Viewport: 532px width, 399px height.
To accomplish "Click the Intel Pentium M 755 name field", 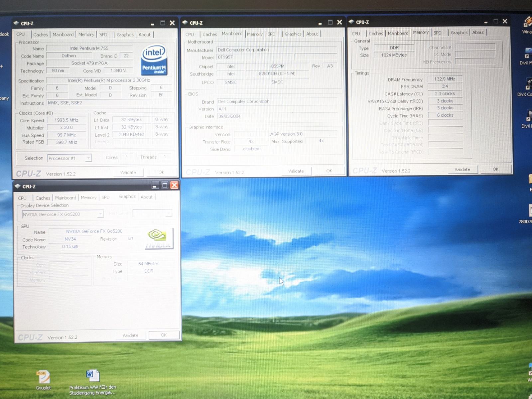I will tap(89, 48).
